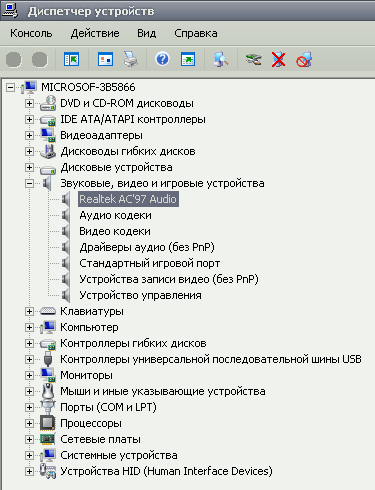
Task: Click the network card icon for Сетевые платы
Action: click(48, 439)
